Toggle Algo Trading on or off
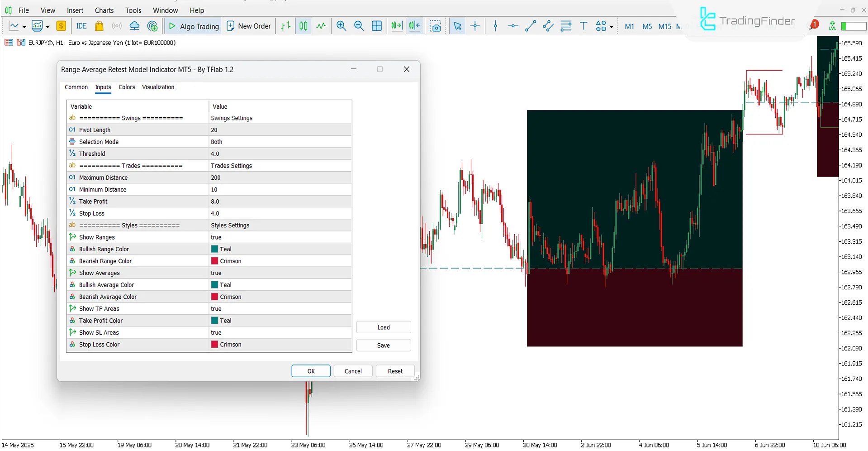The height and width of the screenshot is (451, 868). 193,26
